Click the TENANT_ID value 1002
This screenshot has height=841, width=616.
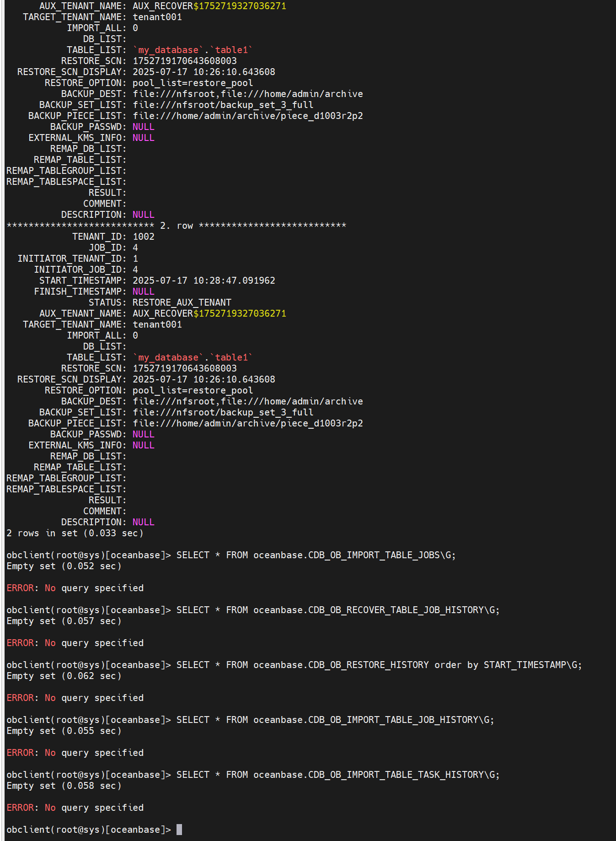click(x=144, y=237)
